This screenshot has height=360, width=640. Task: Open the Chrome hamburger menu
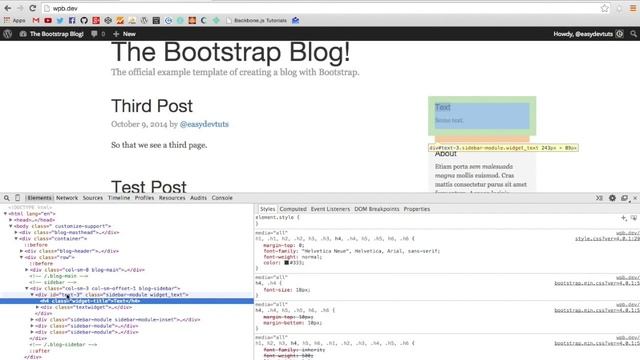(633, 8)
